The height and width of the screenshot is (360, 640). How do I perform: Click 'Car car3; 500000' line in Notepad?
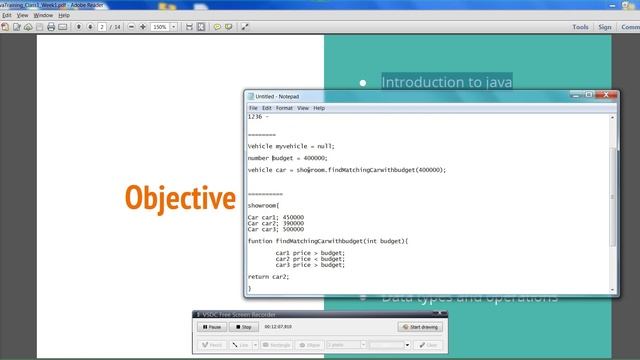coord(276,229)
